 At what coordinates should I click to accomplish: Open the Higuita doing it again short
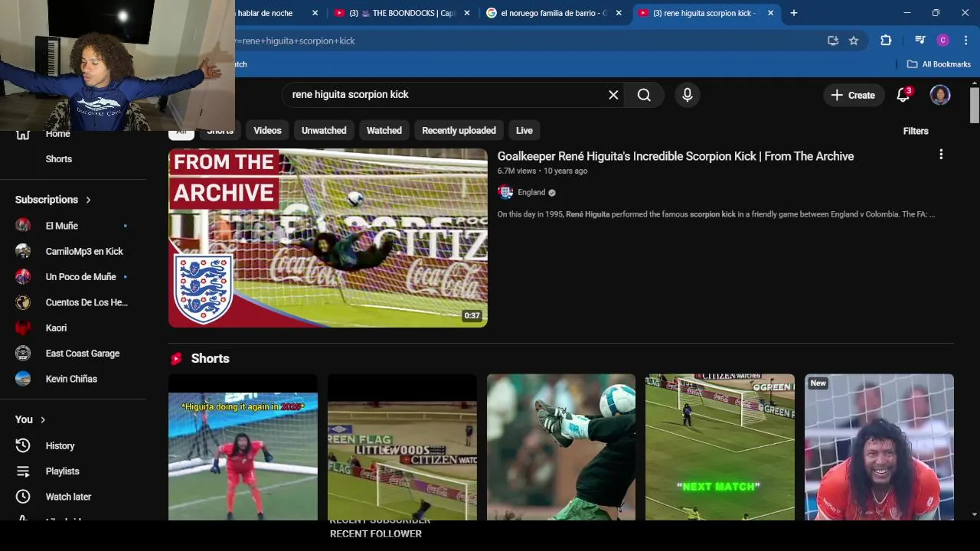pyautogui.click(x=243, y=448)
